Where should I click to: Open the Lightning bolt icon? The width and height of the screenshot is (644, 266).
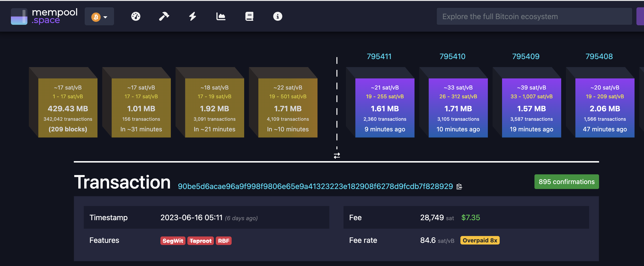click(x=193, y=17)
